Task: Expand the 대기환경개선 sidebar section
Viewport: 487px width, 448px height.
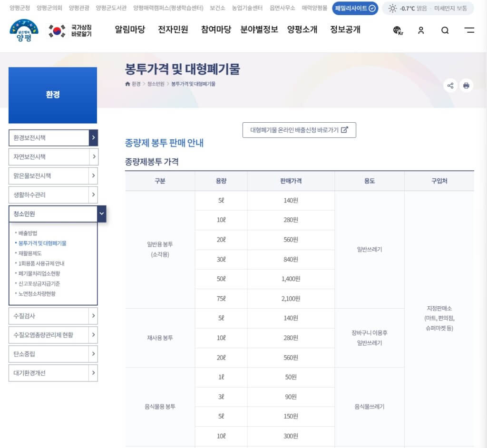Action: 53,373
